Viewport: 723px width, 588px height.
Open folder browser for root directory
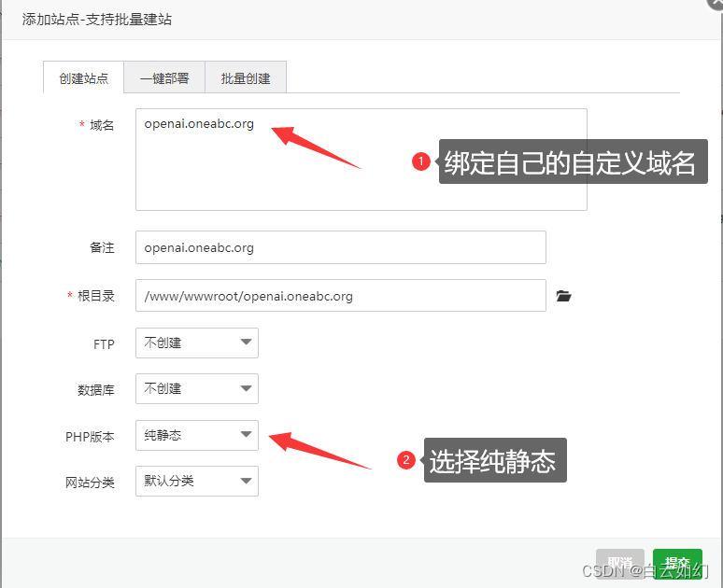coord(563,296)
